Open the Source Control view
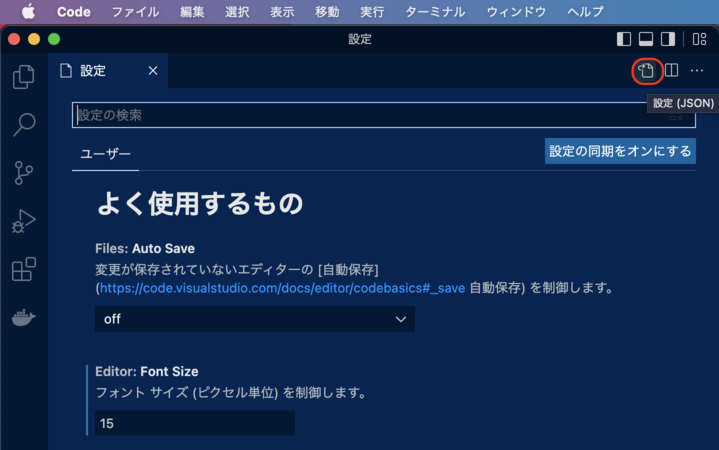 [23, 173]
